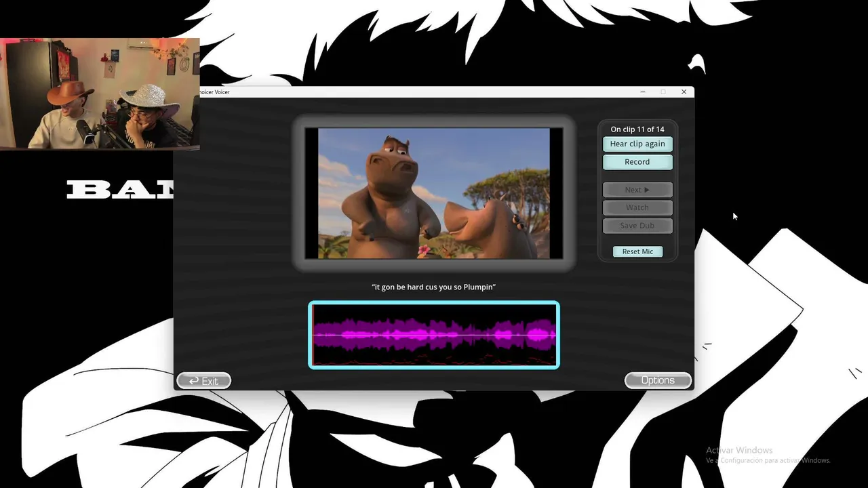Minimize the Voicer window

coord(643,91)
